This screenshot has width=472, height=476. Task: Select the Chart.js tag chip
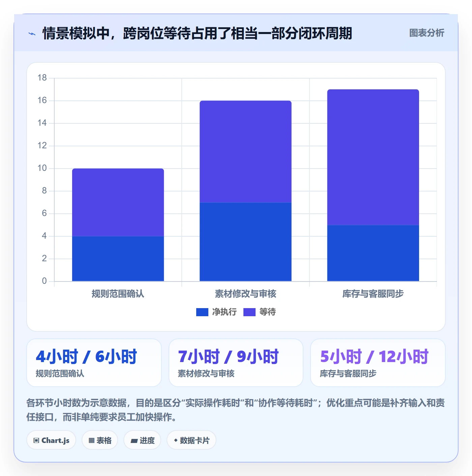coord(51,440)
